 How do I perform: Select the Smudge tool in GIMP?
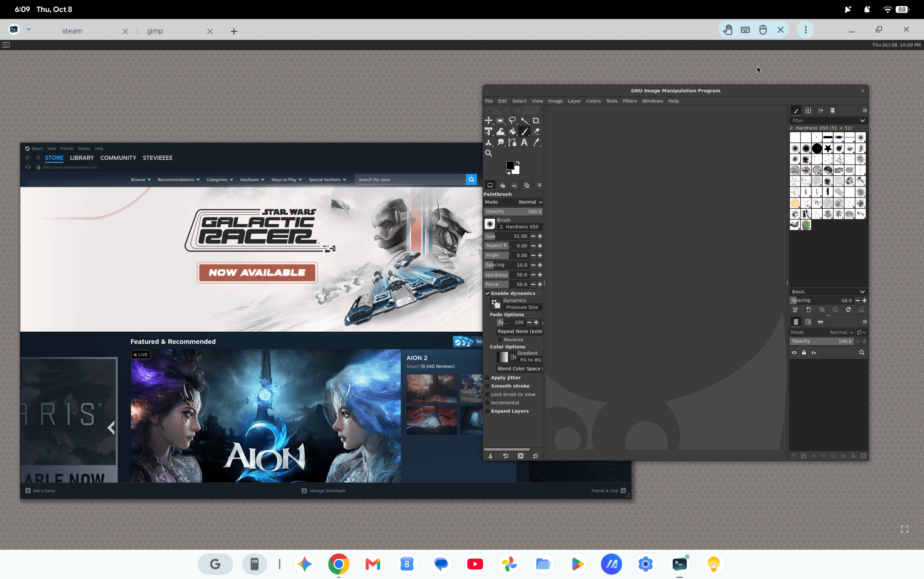pyautogui.click(x=500, y=143)
